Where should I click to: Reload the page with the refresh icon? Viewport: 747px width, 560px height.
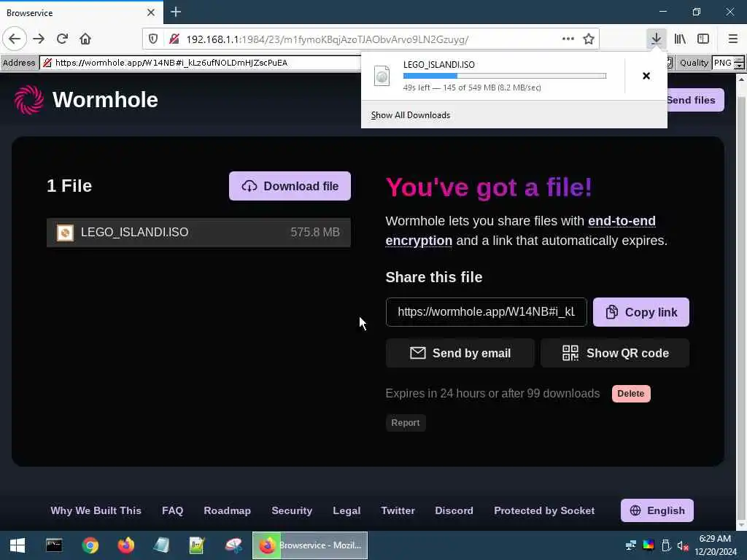pos(62,39)
